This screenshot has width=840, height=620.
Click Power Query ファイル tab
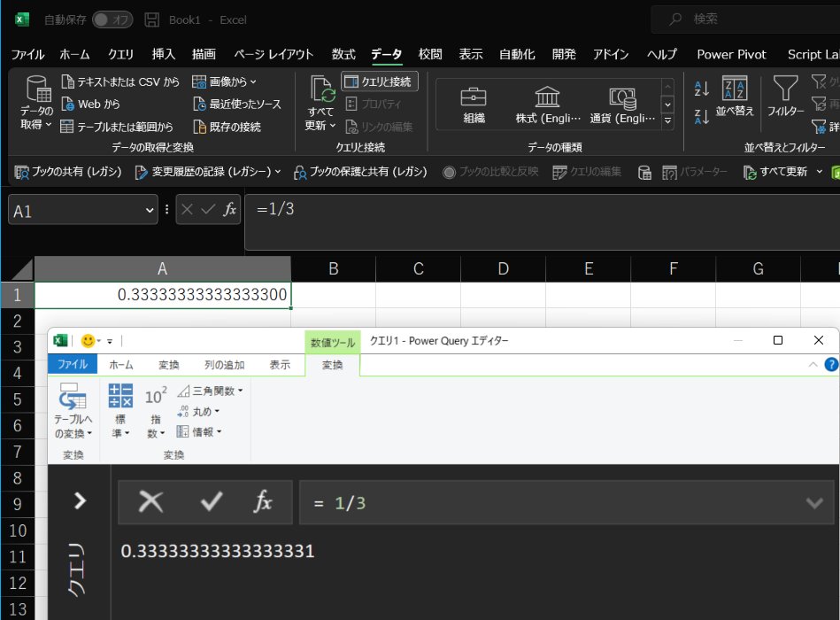pos(73,364)
